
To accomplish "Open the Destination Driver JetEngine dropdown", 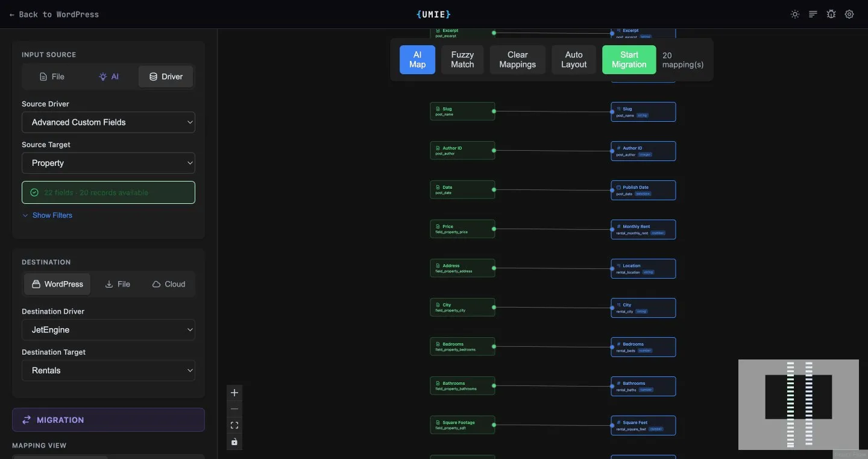I will coord(108,330).
